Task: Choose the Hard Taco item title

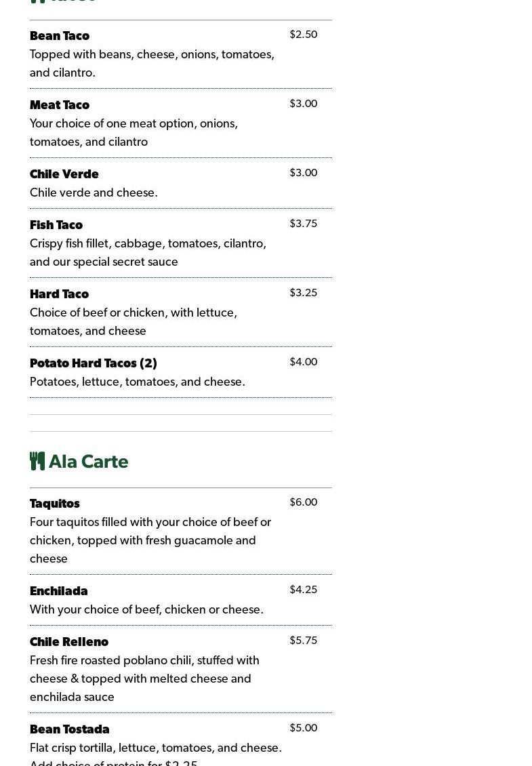Action: 60,294
